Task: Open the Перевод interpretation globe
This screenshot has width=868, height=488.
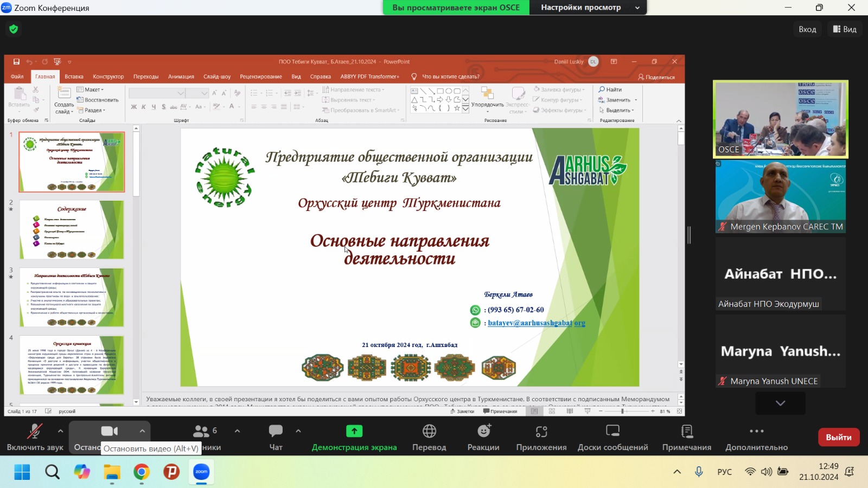Action: [429, 437]
